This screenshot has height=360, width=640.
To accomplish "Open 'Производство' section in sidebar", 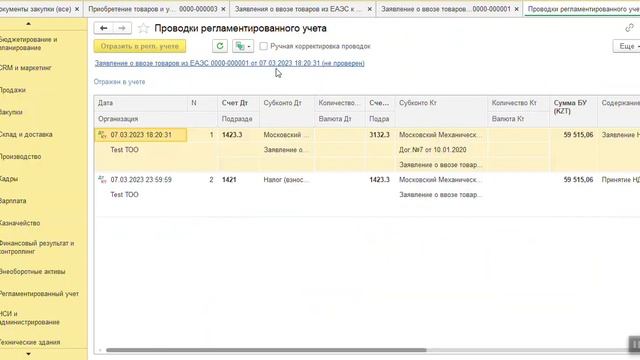I will tap(20, 156).
